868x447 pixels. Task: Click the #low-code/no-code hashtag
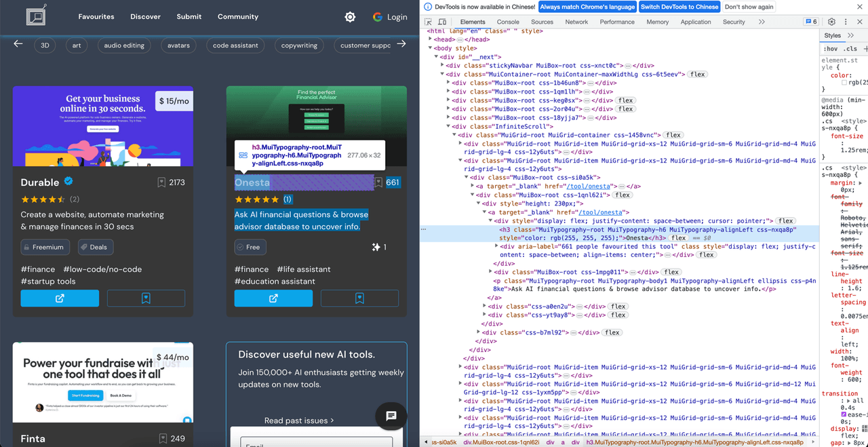[102, 269]
